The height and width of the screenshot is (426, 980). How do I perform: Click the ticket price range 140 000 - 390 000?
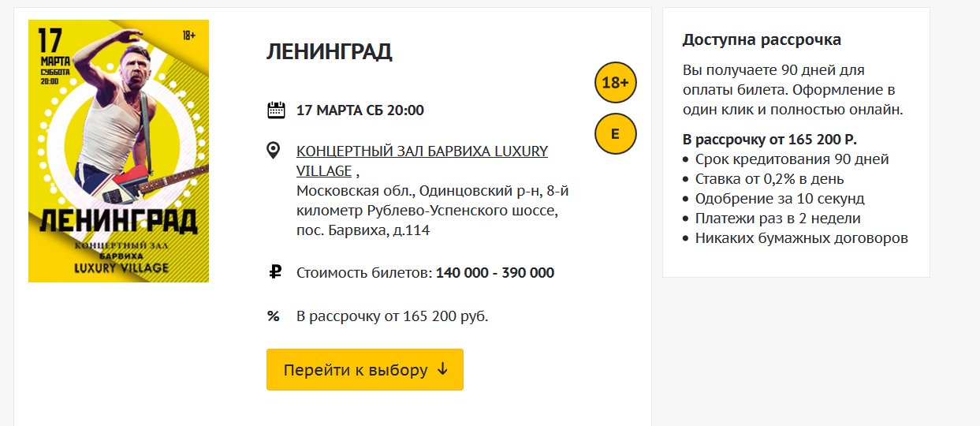(494, 273)
